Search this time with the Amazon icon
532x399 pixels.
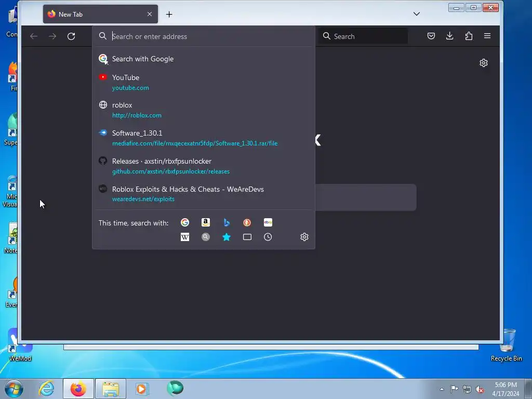[x=206, y=222]
